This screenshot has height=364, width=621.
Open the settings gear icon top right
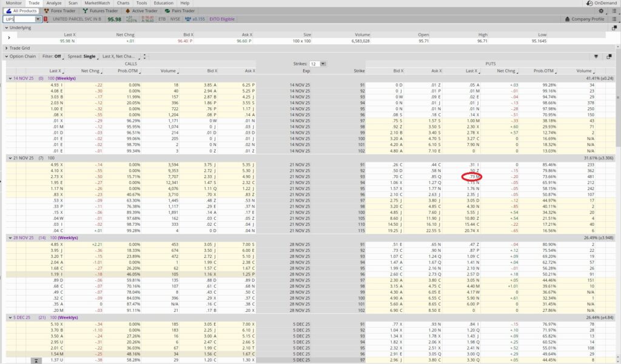[602, 10]
